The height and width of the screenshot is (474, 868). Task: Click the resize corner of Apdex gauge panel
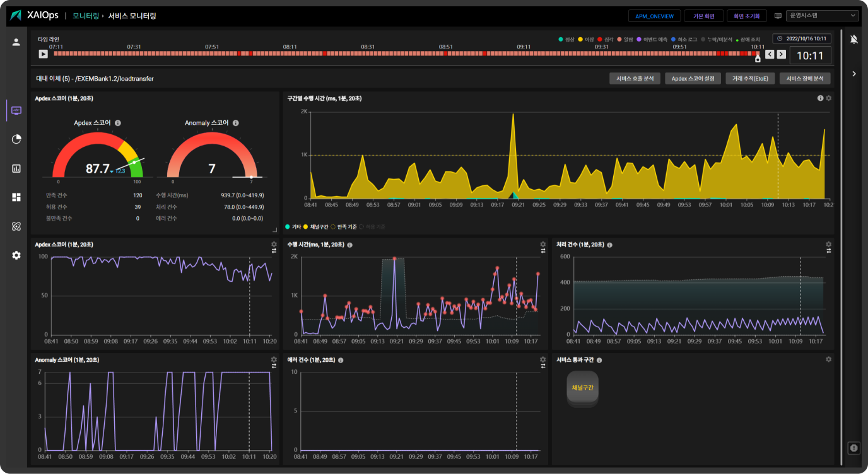point(274,231)
